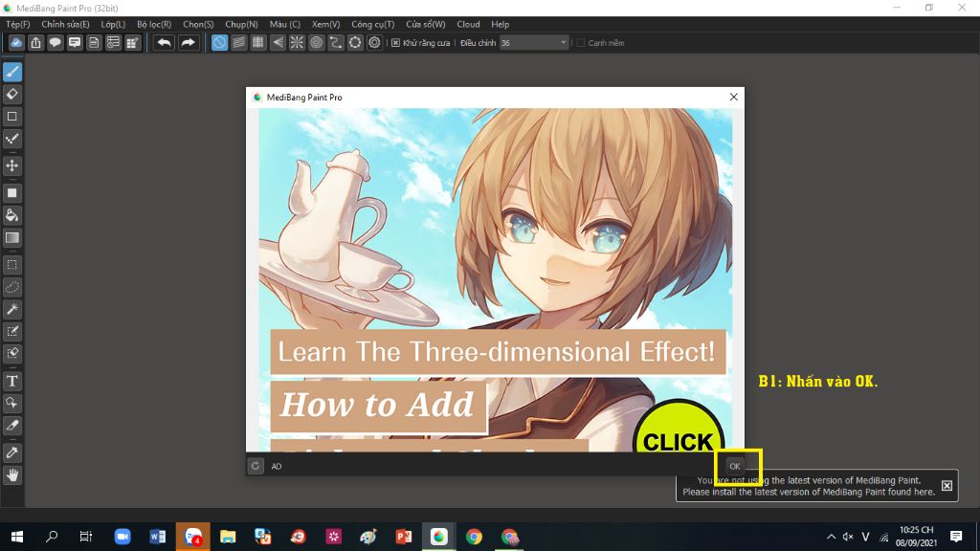Select the rectangular Selection tool

click(11, 265)
